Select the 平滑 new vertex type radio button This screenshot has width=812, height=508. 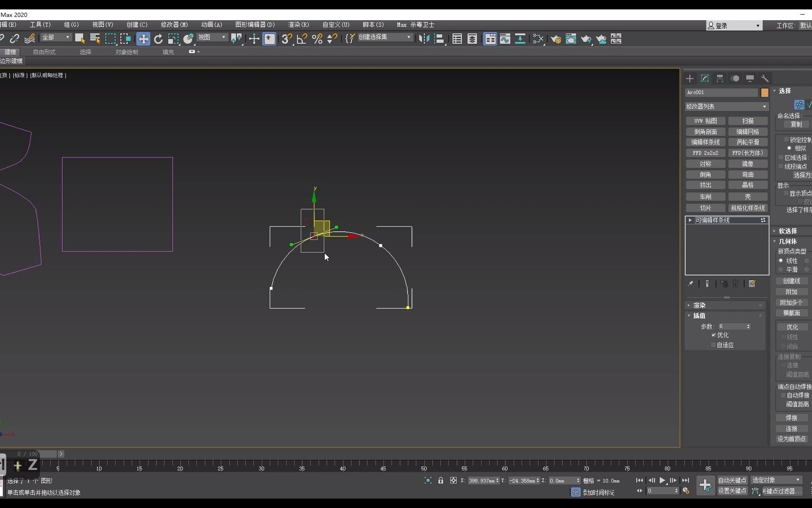pyautogui.click(x=781, y=269)
